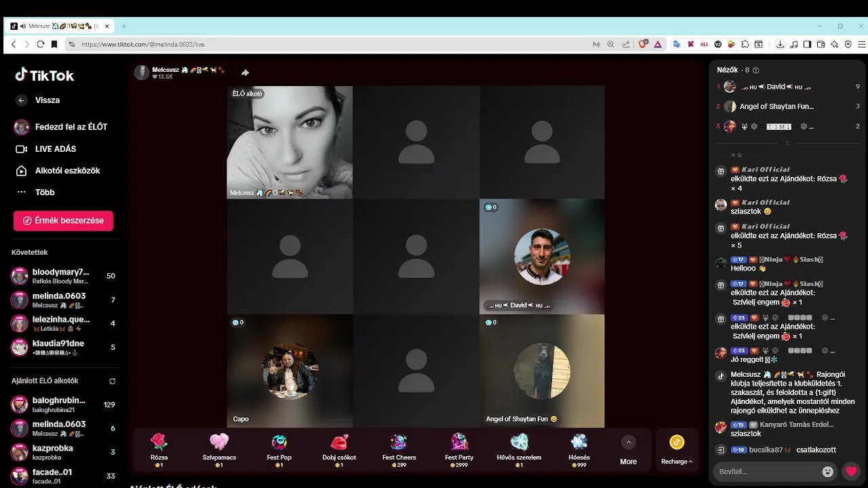The image size is (868, 488).
Task: Open lelezinha.que followed live stream
Action: click(63, 323)
